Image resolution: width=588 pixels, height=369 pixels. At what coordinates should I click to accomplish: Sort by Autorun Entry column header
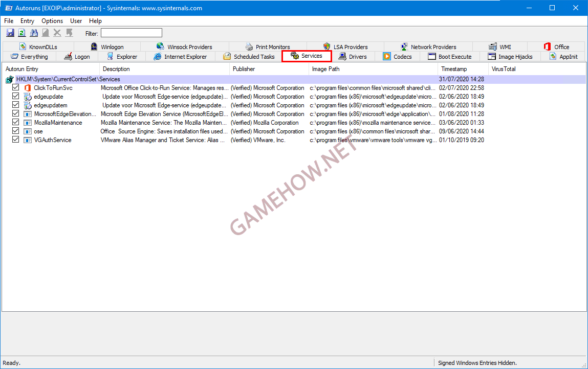(51, 69)
